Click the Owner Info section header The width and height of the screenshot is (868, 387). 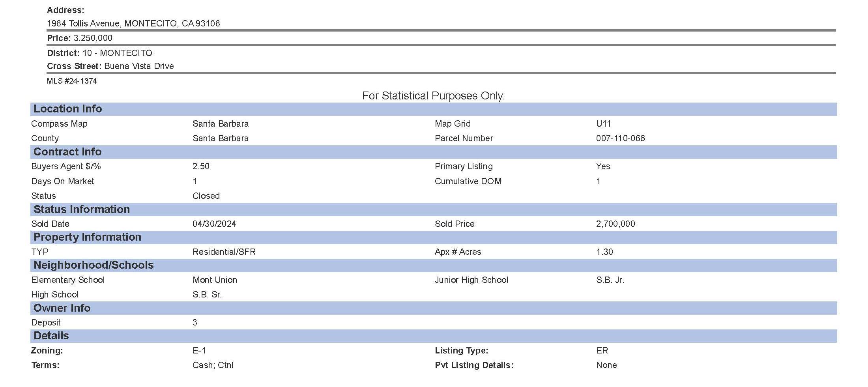click(62, 308)
